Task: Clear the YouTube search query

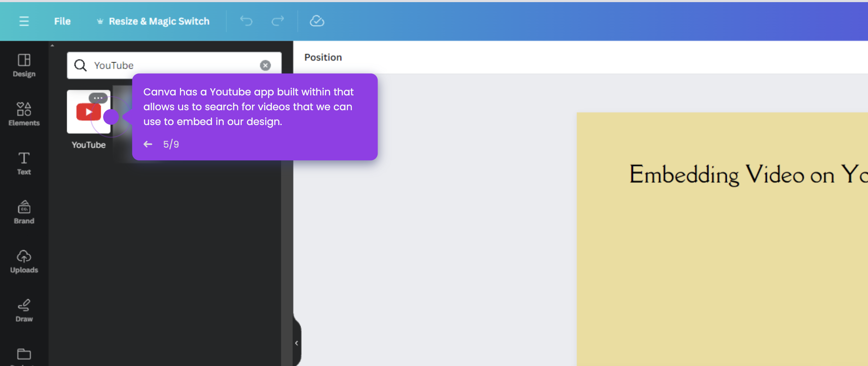Action: [265, 65]
